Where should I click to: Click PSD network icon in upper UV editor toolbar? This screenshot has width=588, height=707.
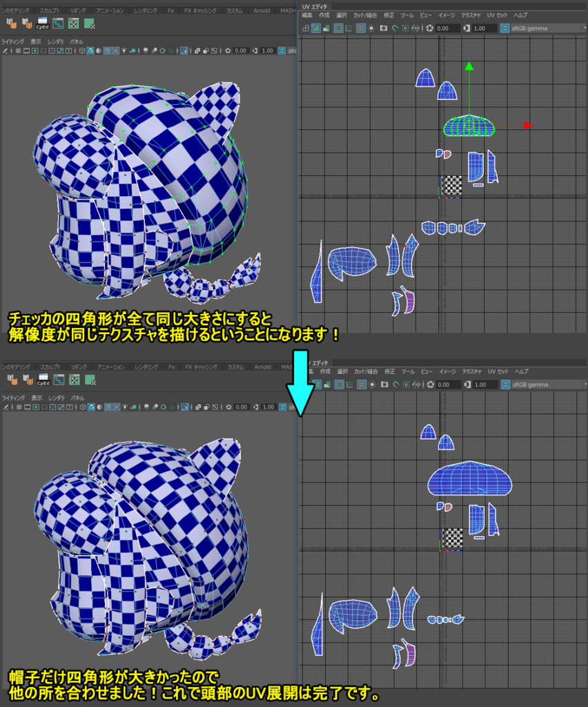(415, 28)
